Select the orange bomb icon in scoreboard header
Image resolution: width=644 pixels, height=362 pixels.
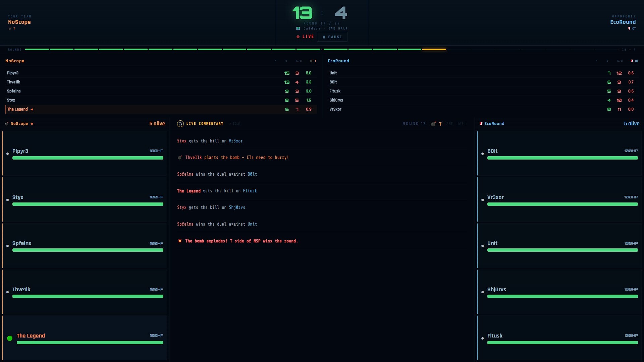312,61
